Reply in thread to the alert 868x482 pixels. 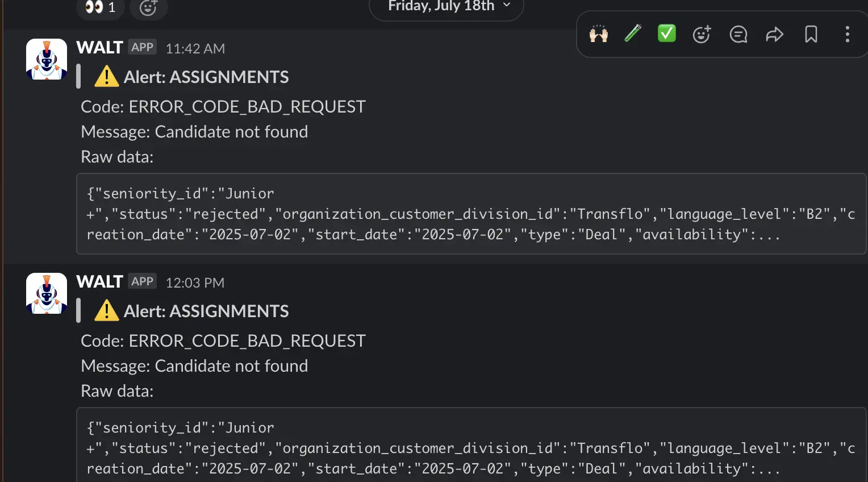tap(738, 35)
